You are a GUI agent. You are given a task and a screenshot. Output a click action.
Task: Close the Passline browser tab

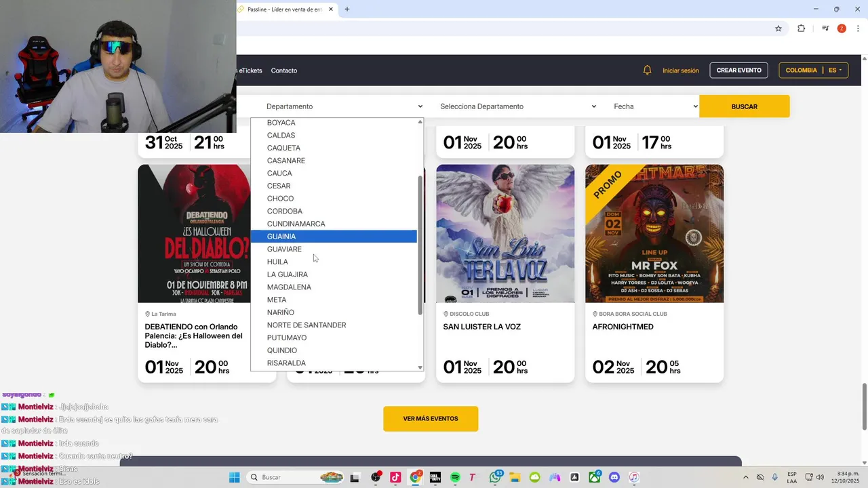pos(331,9)
